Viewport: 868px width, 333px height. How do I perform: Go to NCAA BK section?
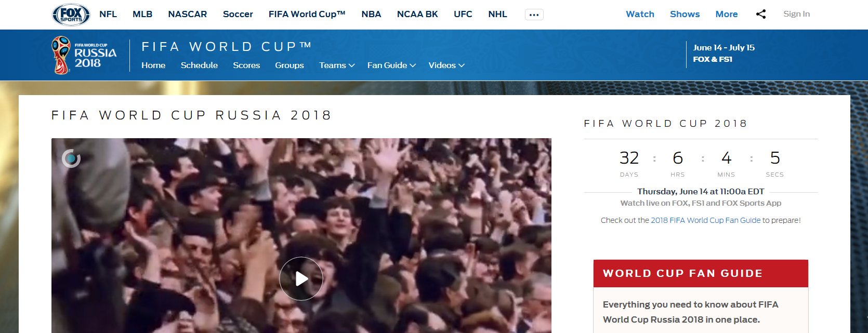click(x=417, y=14)
